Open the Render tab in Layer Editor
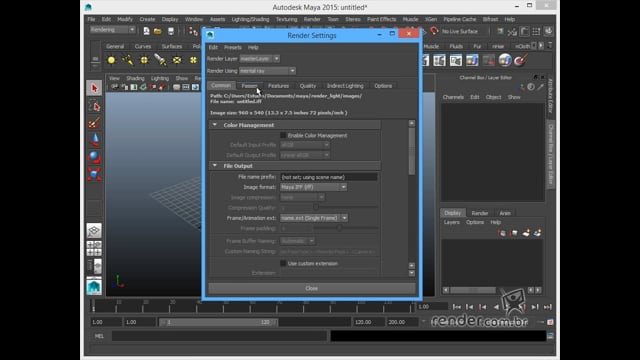Viewport: 640px width, 360px height. click(480, 213)
